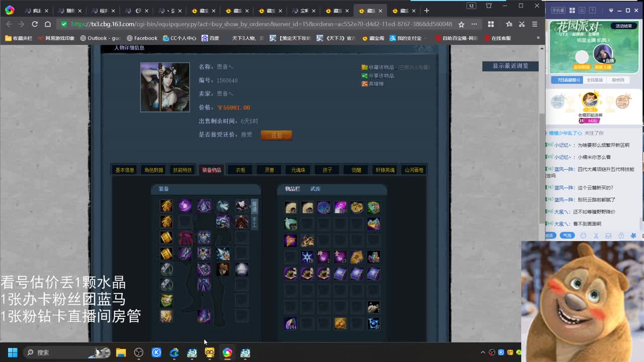
Task: Toggle 显示最近浏览 recent browsing display
Action: click(x=510, y=66)
